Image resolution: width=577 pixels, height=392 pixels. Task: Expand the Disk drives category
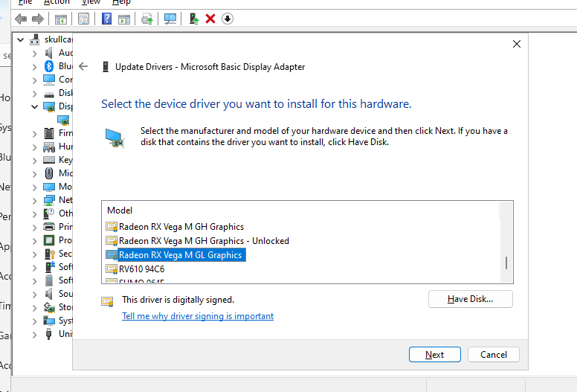pyautogui.click(x=35, y=94)
